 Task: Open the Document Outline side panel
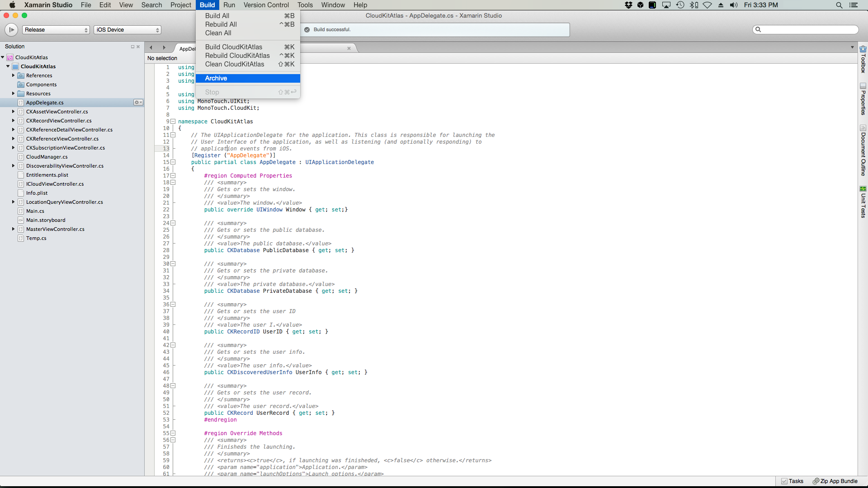click(863, 150)
